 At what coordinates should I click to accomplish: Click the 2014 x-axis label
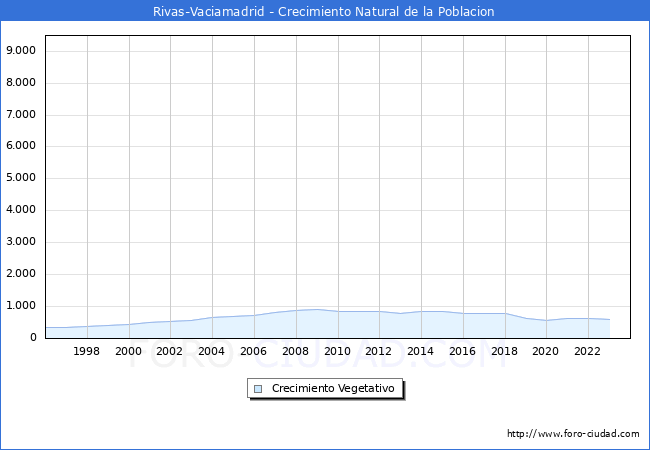click(x=420, y=351)
